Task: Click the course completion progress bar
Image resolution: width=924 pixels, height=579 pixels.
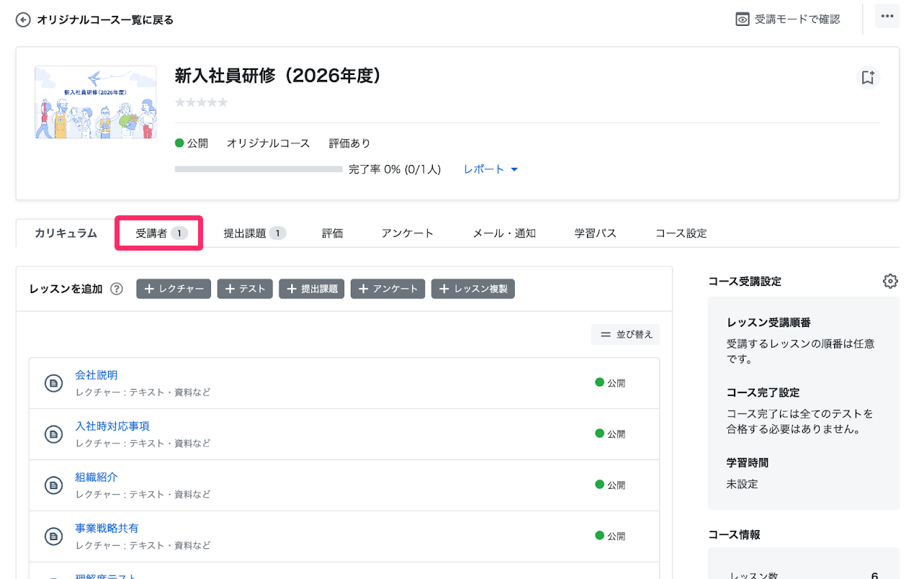Action: [x=259, y=169]
